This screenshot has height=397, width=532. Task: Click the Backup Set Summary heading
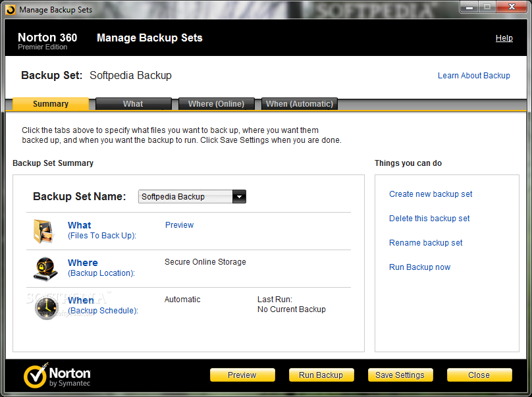(x=53, y=163)
